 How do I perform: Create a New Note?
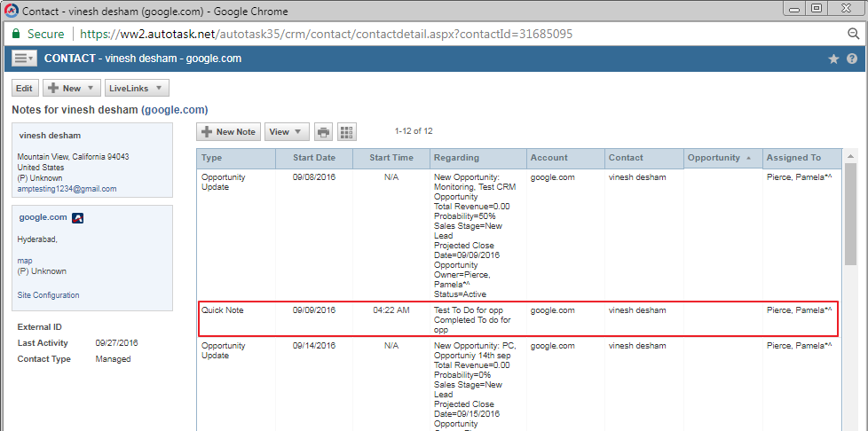point(228,131)
